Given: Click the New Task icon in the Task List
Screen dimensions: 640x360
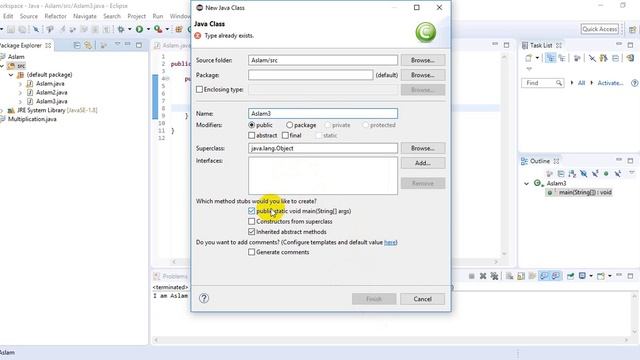Looking at the screenshot, I should click(x=529, y=58).
